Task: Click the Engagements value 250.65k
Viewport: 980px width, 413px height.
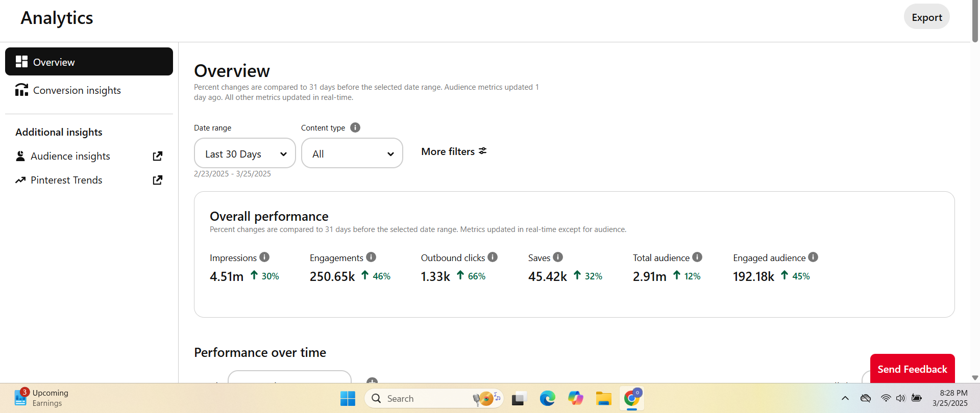Action: click(x=332, y=276)
